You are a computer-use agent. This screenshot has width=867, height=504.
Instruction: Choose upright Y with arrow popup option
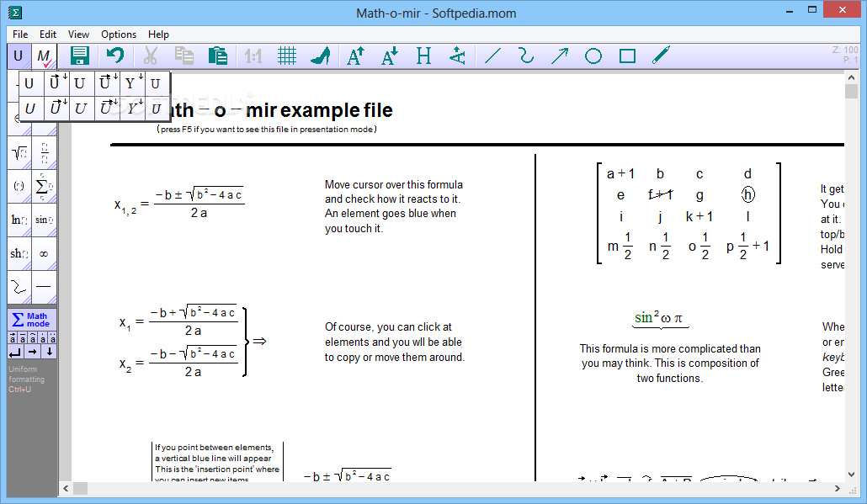click(132, 83)
